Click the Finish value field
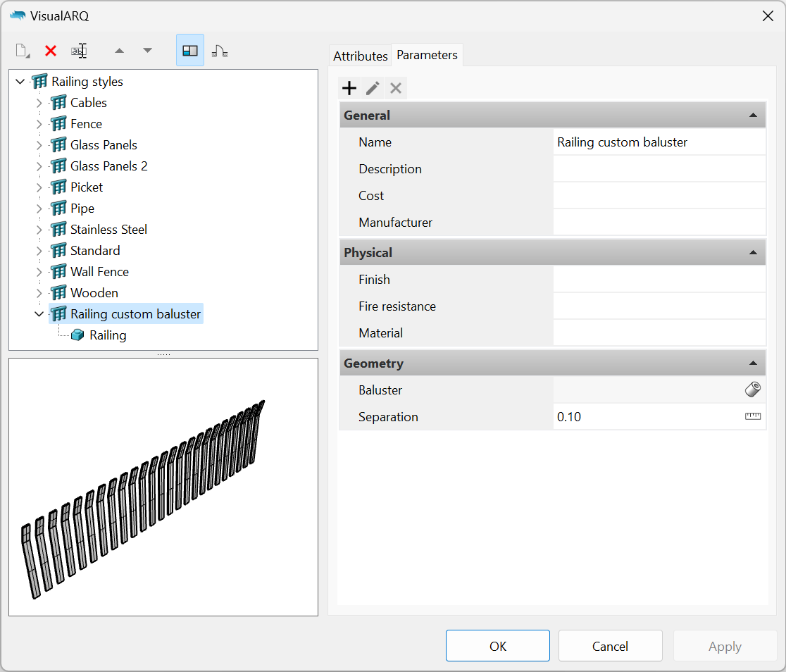Screen dimensions: 786x672 pyautogui.click(x=659, y=280)
